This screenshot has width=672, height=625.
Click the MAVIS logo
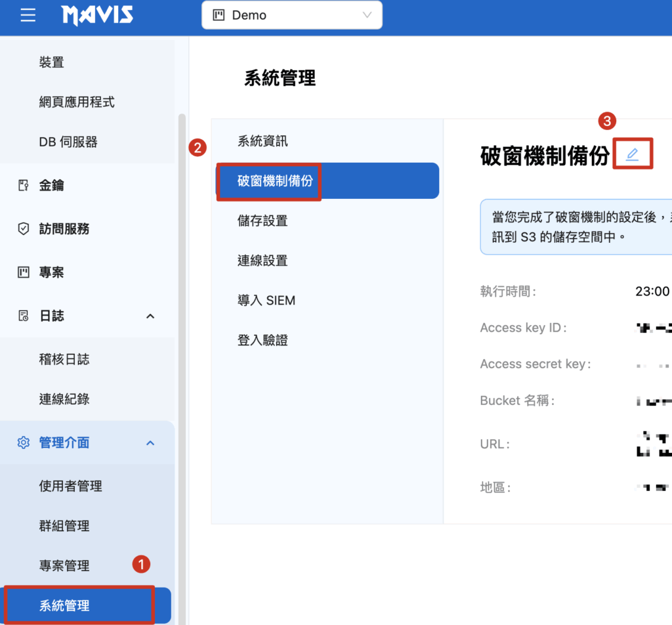(x=98, y=15)
